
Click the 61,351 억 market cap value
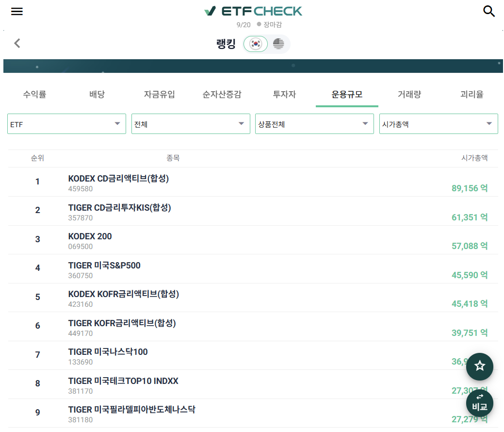click(x=470, y=217)
